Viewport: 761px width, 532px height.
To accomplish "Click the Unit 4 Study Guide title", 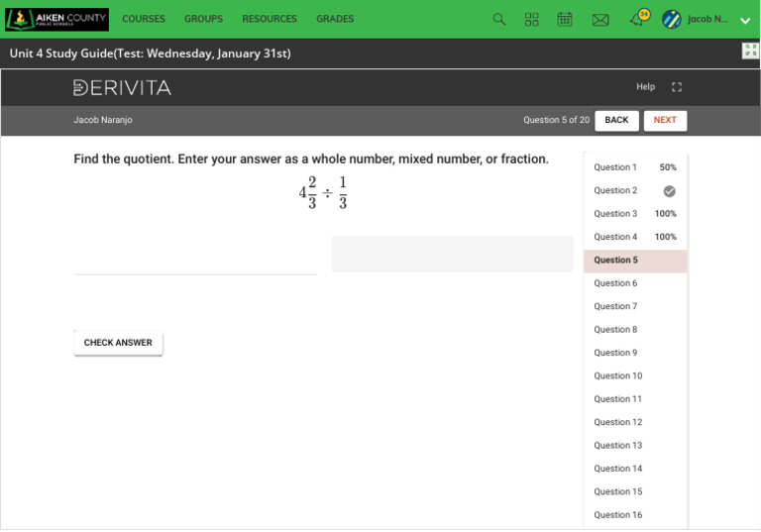I will 151,53.
